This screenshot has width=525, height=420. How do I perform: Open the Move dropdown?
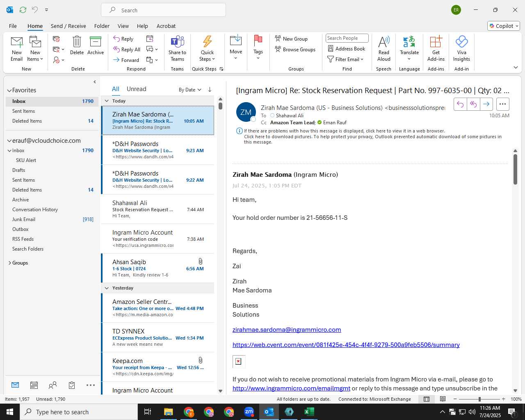point(236,48)
